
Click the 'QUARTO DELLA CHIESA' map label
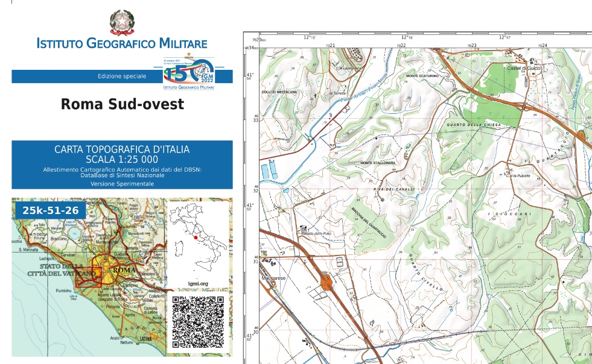pos(474,125)
